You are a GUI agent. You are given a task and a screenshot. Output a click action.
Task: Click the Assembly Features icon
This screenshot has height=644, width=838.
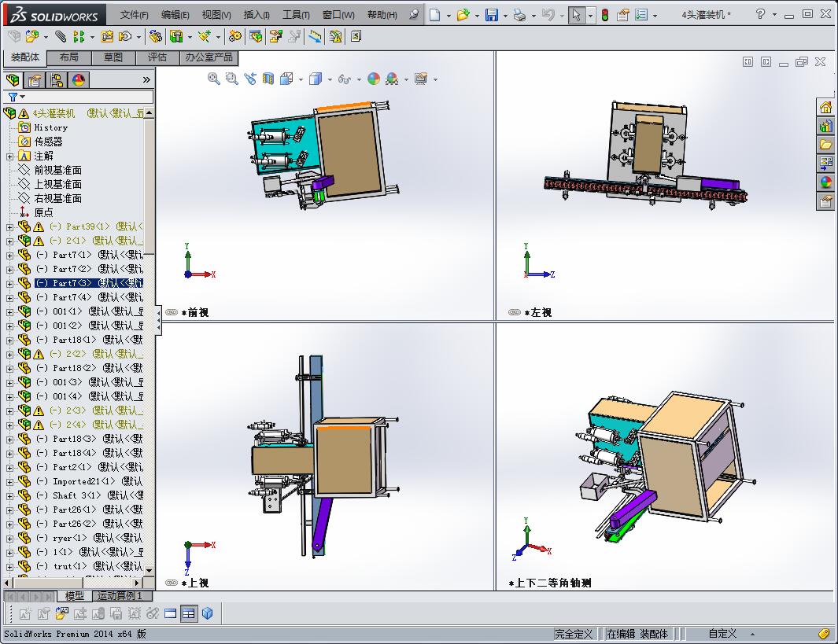pos(175,36)
